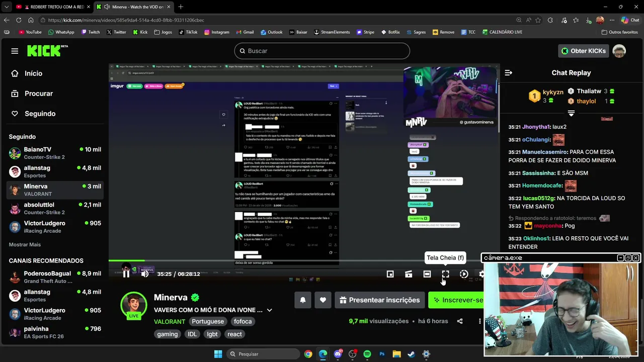
Task: Open the tab search dropdown
Action: click(6, 7)
